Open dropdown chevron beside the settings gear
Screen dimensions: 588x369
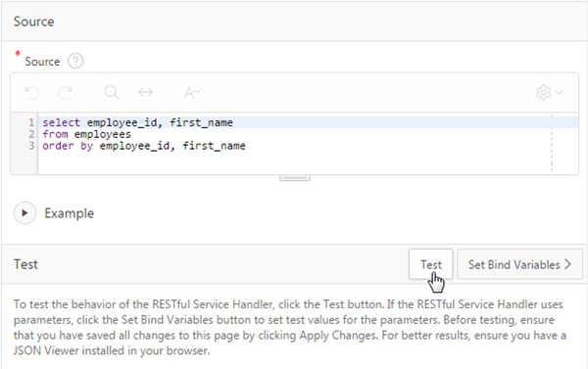tap(560, 92)
